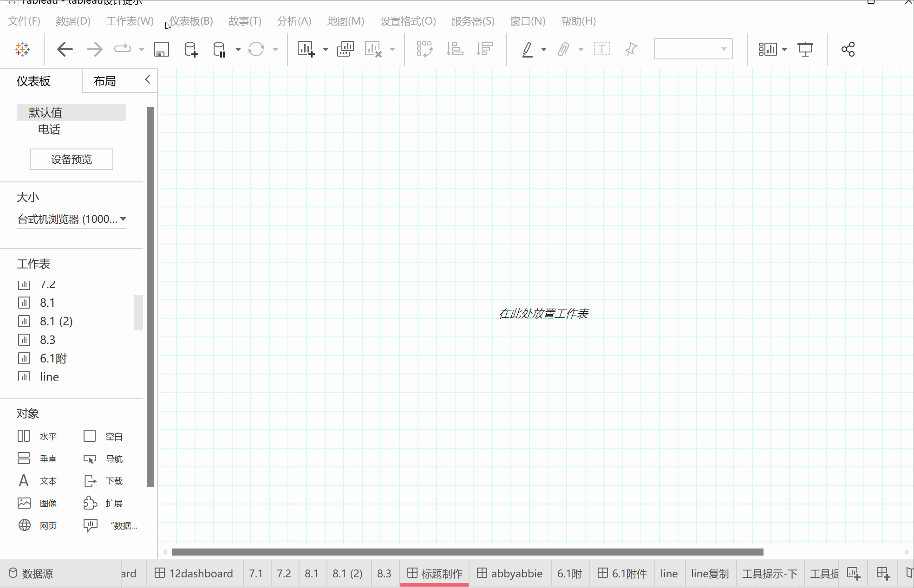Open the dashboard size dropdown
The width and height of the screenshot is (914, 588).
click(x=72, y=219)
